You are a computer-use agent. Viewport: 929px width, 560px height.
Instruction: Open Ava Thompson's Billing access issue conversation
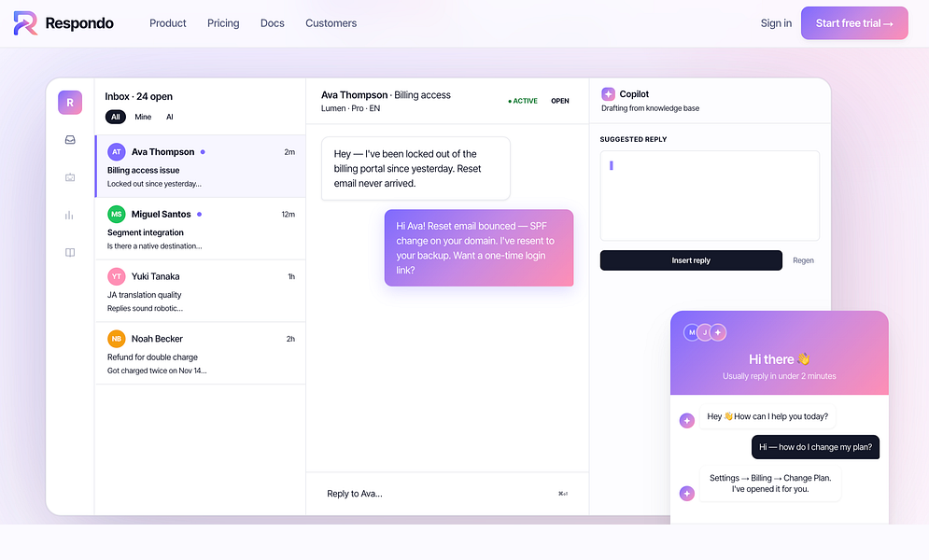(x=200, y=166)
